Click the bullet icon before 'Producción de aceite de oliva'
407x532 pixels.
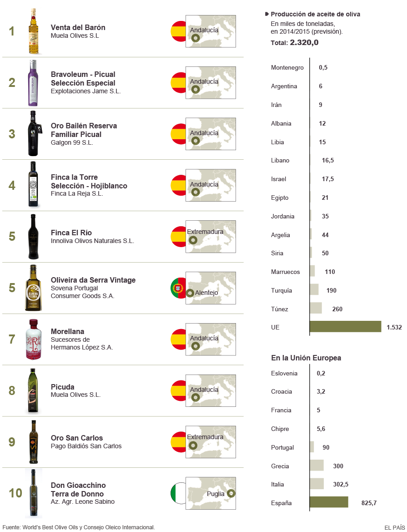[266, 15]
